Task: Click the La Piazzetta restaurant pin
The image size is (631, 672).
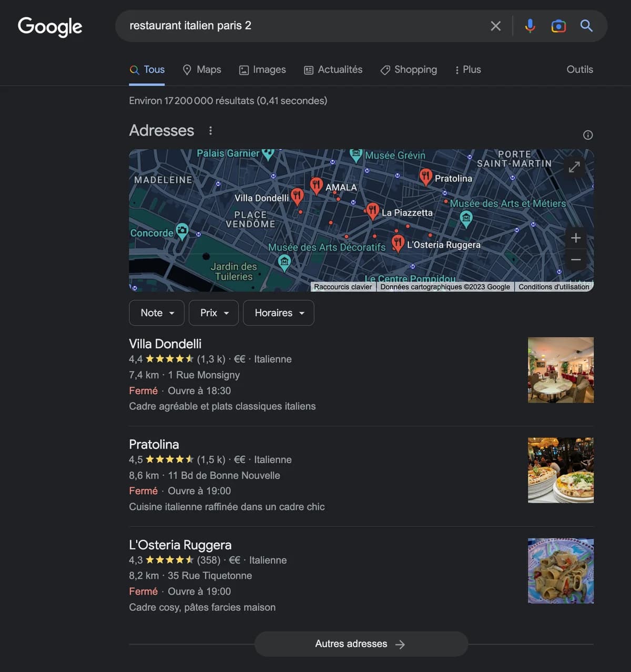Action: pos(372,211)
